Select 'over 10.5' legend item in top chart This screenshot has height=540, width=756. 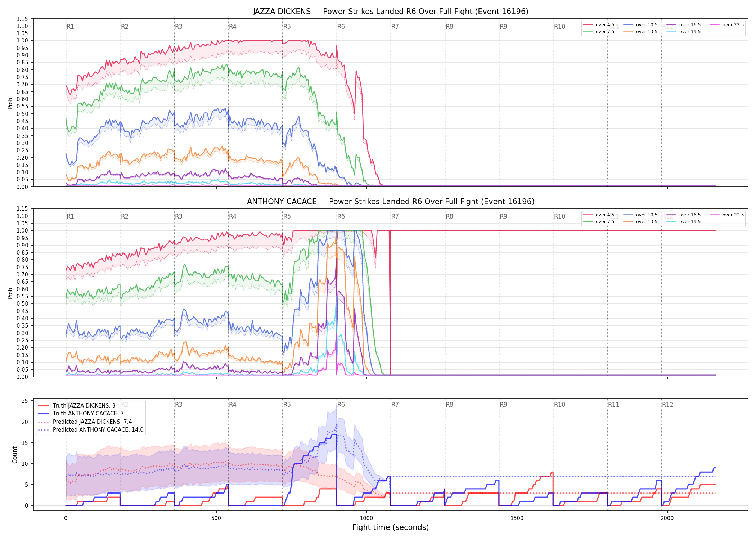tap(640, 25)
